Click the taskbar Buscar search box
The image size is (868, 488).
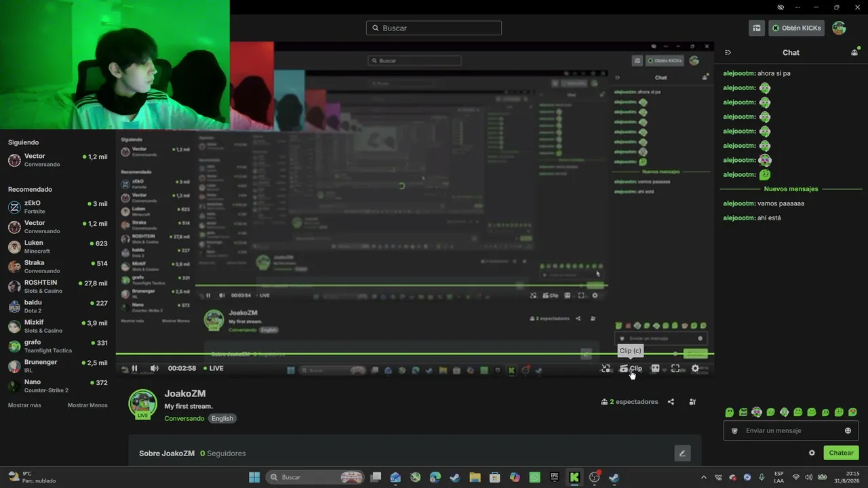pyautogui.click(x=315, y=477)
